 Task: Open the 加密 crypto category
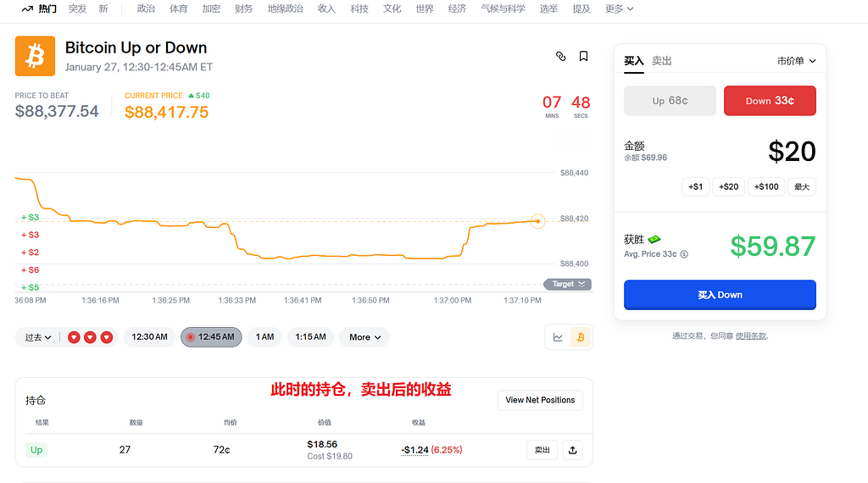(x=211, y=8)
